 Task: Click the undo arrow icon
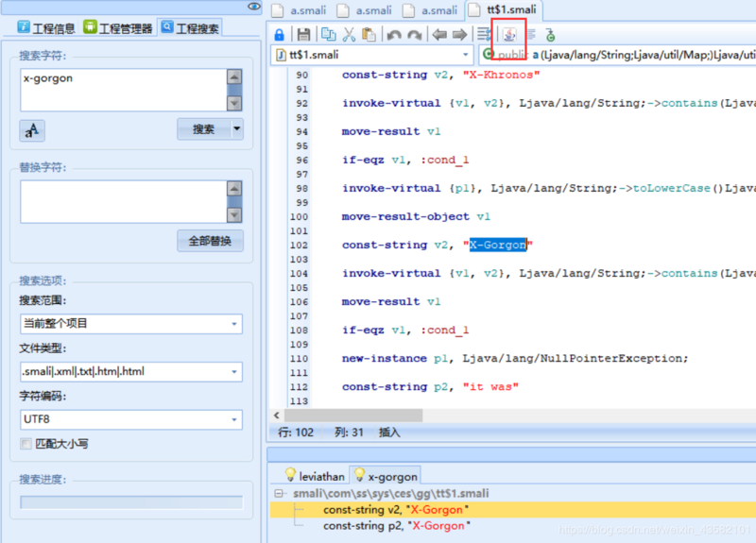392,35
